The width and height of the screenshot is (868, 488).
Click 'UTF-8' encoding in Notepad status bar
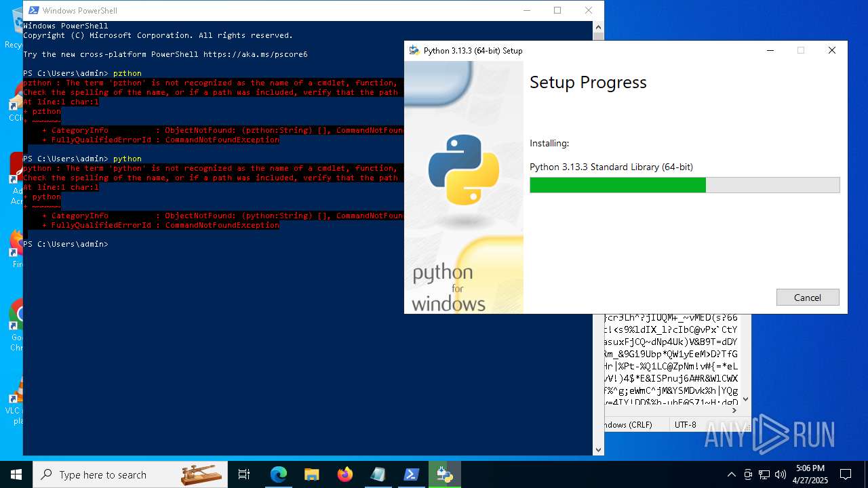(x=686, y=425)
